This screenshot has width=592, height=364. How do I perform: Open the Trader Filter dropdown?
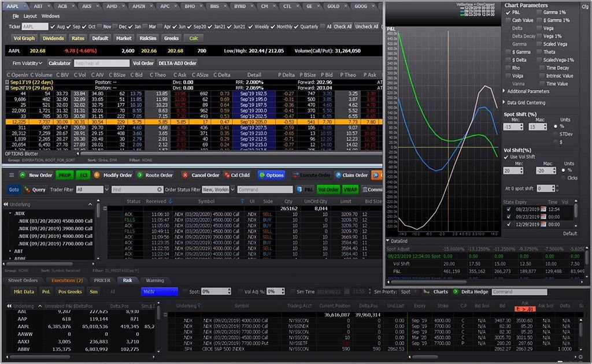pyautogui.click(x=106, y=188)
